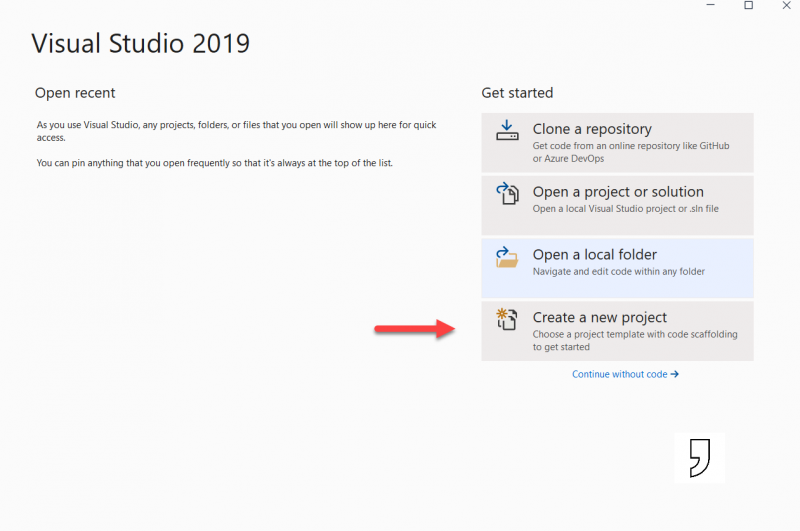Click "Open a local Visual Studio project" description
The image size is (800, 531).
[626, 209]
